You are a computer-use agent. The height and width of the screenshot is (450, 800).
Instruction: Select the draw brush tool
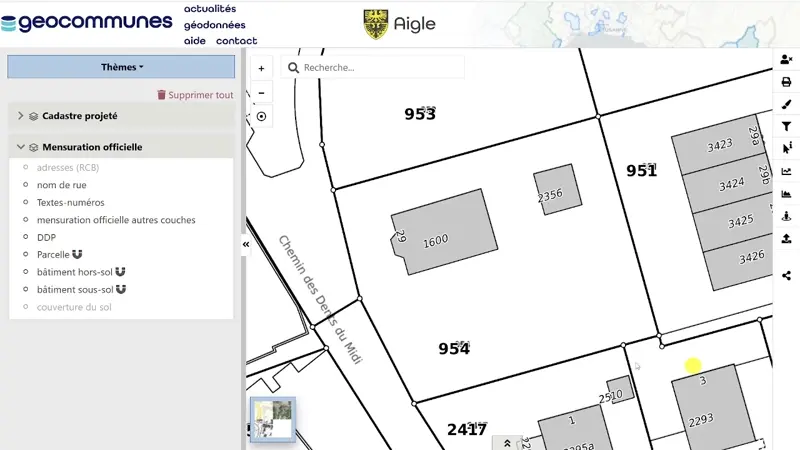pos(786,104)
